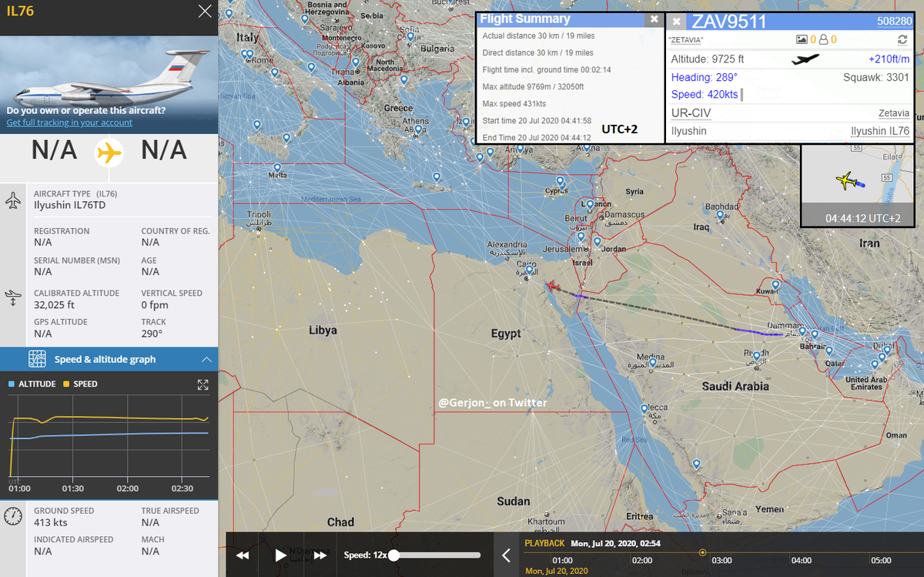Jump to 05:00 on the playback timeline
The image size is (924, 577).
click(882, 560)
